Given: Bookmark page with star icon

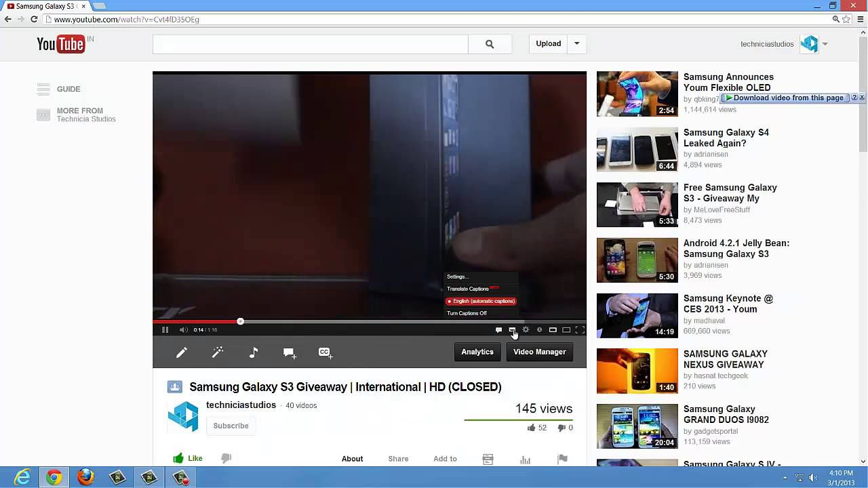Looking at the screenshot, I should pyautogui.click(x=846, y=19).
